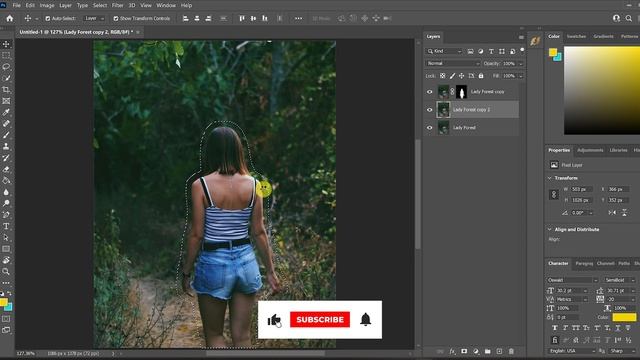
Task: Open the three-dots more options in options bar
Action: [298, 18]
